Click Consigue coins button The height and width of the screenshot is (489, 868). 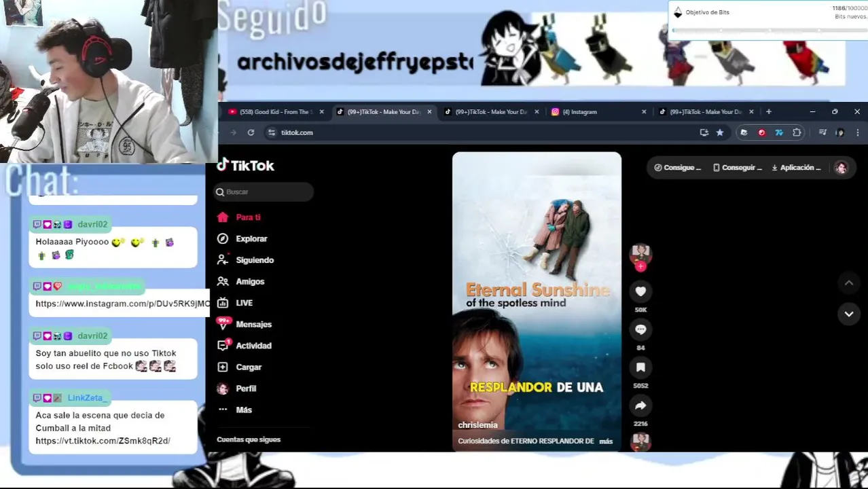[677, 168]
